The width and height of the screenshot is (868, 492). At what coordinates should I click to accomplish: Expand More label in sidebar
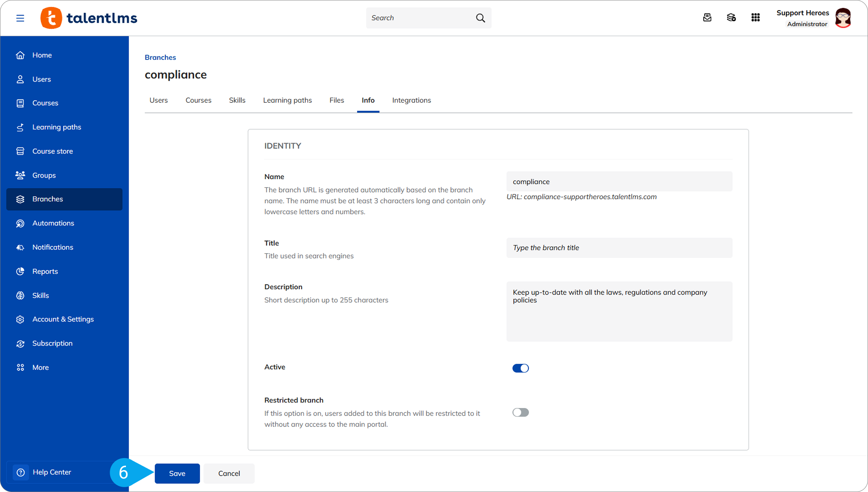(40, 367)
